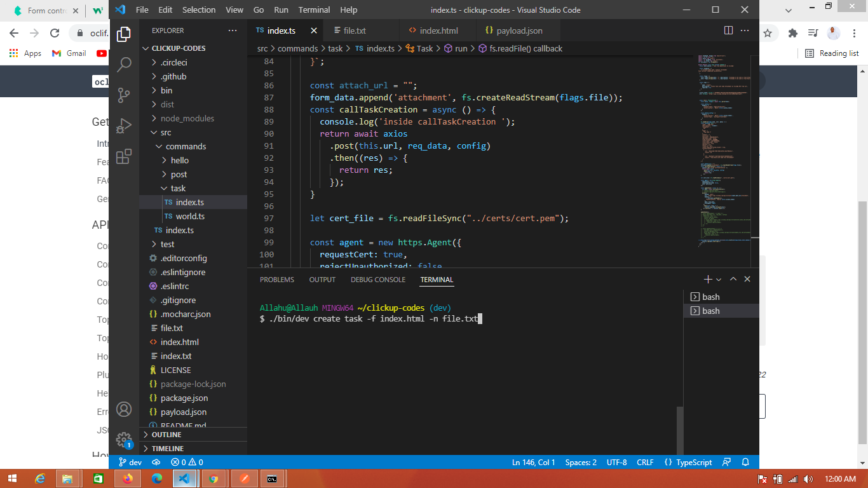Open the Terminal menu in menu bar

tap(314, 10)
